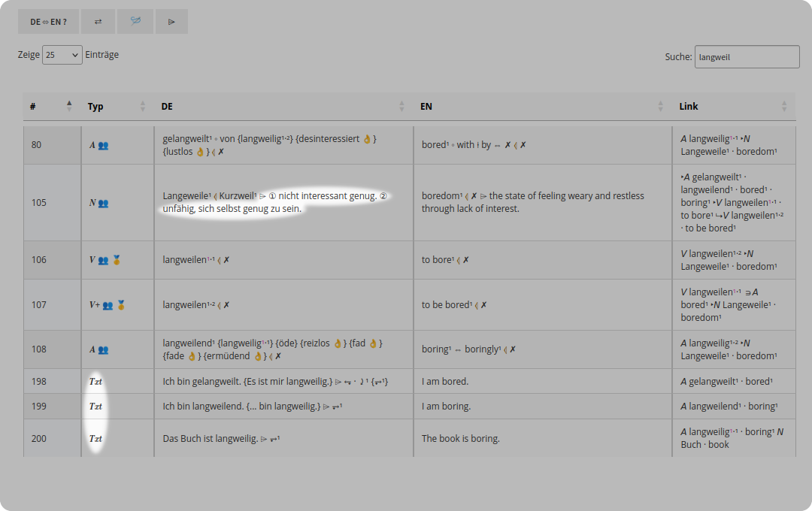
Task: Sort table by the Link column
Action: click(x=734, y=106)
